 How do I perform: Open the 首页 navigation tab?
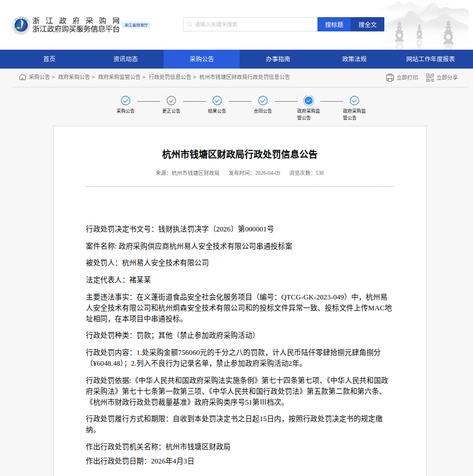(49, 59)
